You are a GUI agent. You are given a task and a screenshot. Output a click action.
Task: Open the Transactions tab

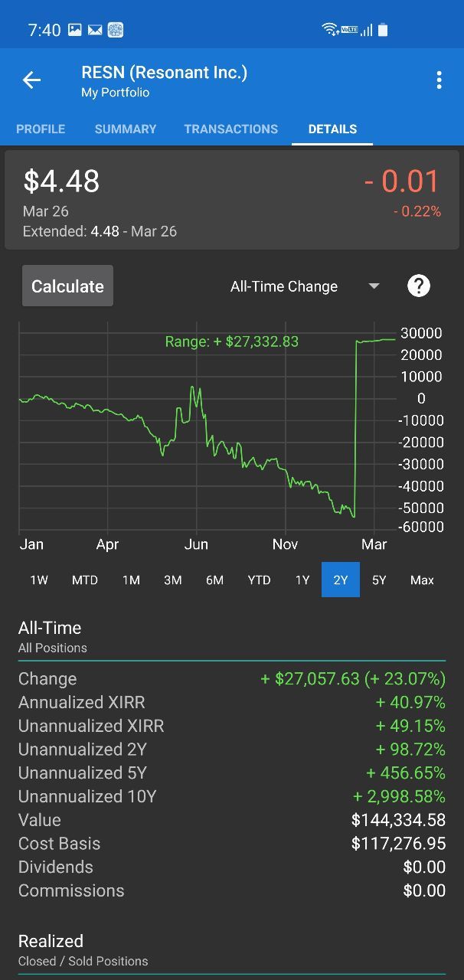pos(231,129)
